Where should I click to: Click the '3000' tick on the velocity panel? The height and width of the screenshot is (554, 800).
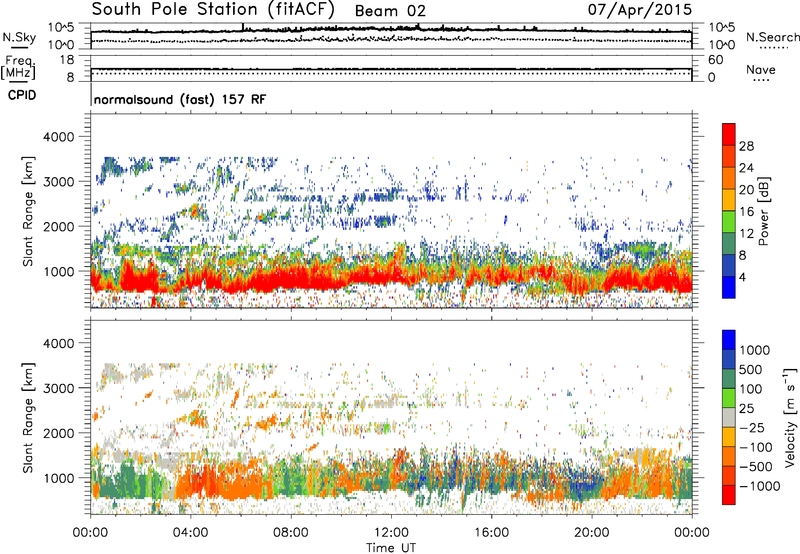click(x=58, y=388)
